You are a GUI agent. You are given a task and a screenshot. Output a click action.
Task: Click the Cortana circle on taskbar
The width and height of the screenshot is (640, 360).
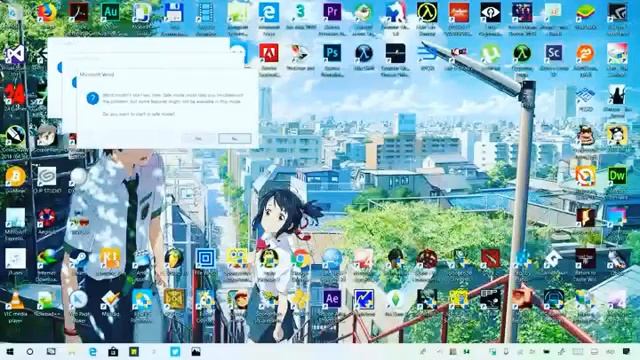pos(30,351)
